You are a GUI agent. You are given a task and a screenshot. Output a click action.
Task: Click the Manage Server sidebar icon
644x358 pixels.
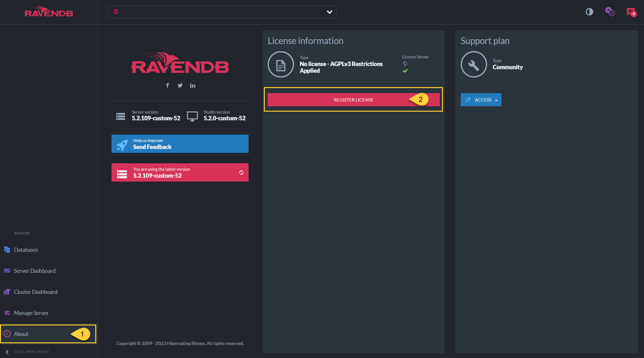click(x=7, y=313)
